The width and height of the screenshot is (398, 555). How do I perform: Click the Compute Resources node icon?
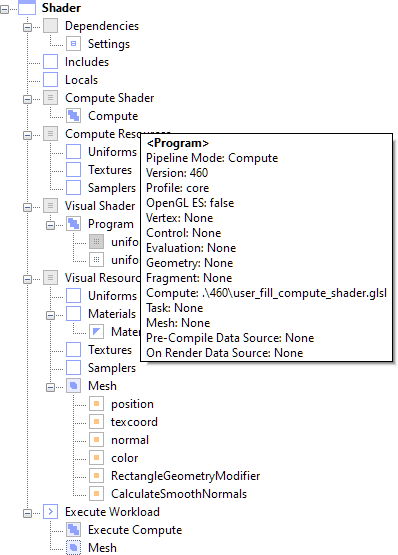pos(51,134)
